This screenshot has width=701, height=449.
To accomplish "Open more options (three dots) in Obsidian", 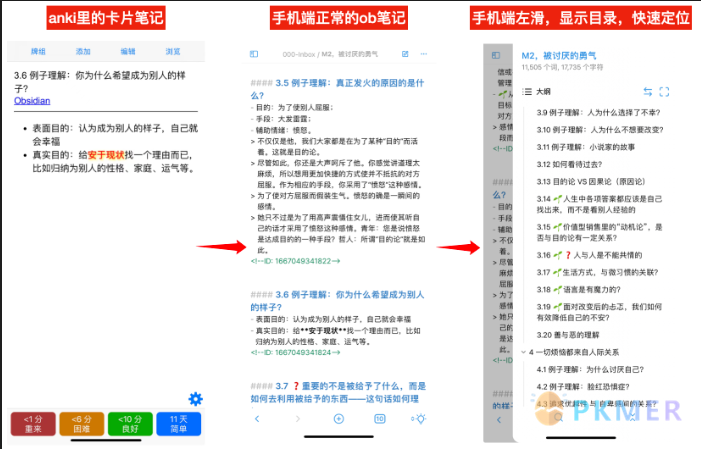I will pos(424,54).
